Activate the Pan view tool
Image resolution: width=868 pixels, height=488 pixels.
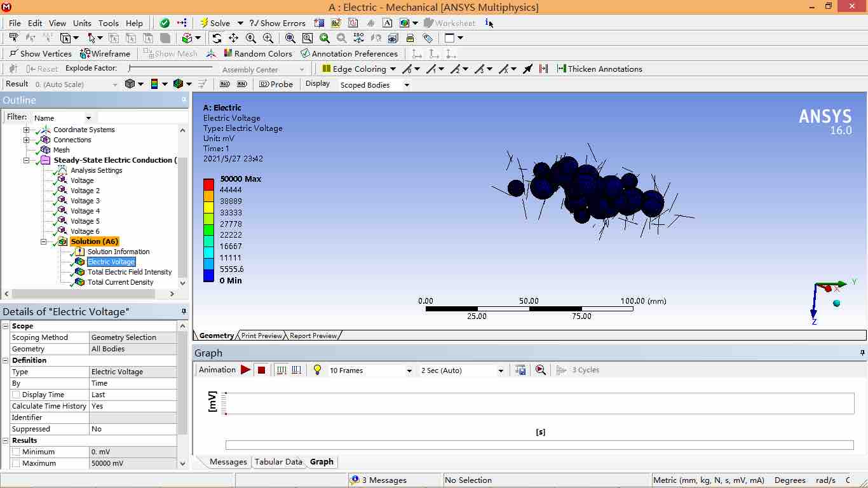coord(234,38)
